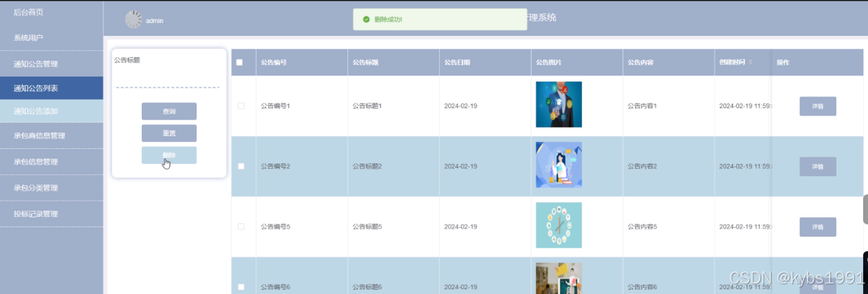Click the 公告标题2 cell
This screenshot has width=868, height=294.
394,166
